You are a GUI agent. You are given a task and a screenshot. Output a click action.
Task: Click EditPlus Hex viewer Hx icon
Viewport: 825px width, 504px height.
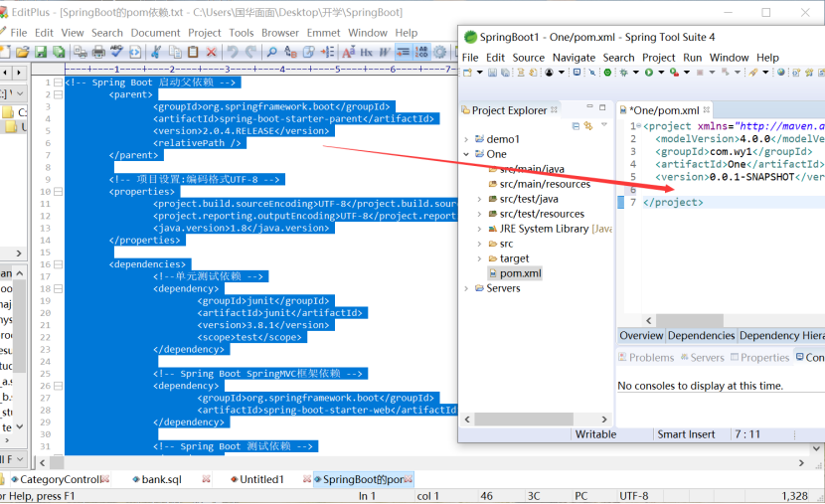point(366,52)
